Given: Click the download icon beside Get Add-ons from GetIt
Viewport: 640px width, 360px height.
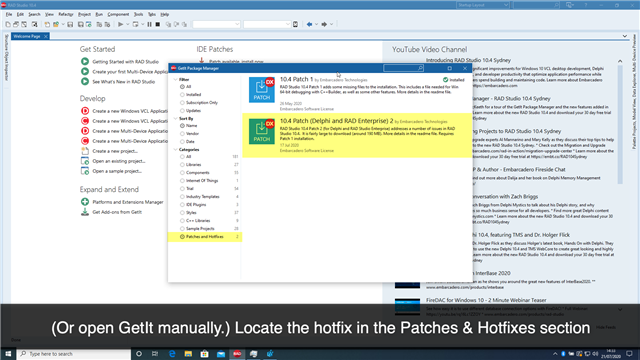Looking at the screenshot, I should click(85, 212).
